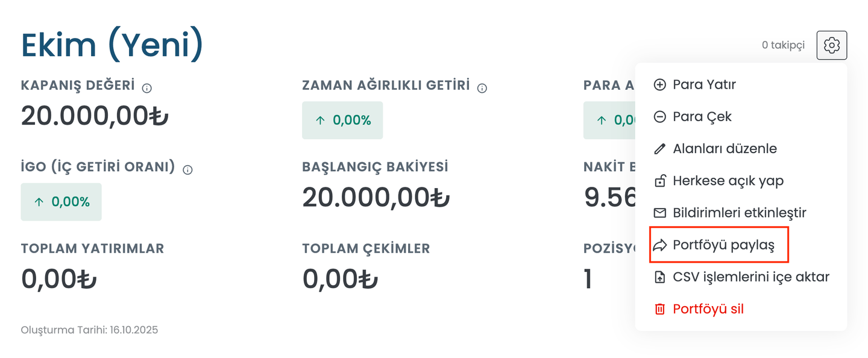Toggle Herkese açık yap option
This screenshot has width=868, height=358.
(728, 181)
